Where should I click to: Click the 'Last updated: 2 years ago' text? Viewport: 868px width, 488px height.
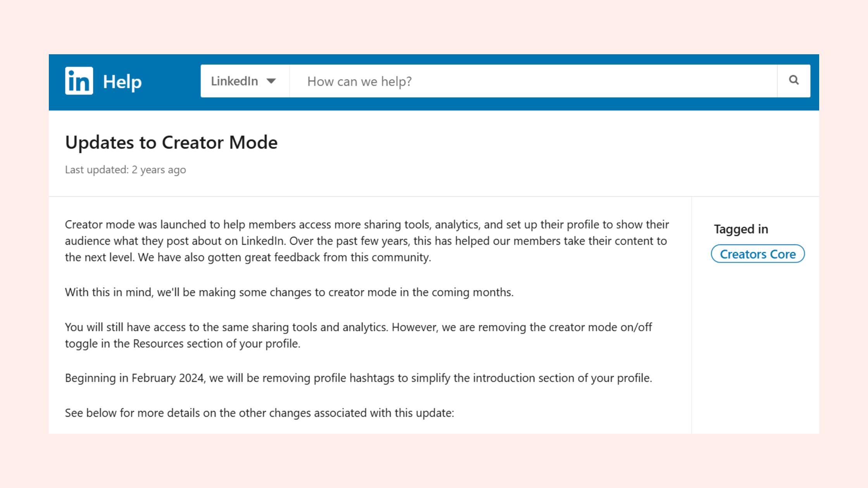126,170
